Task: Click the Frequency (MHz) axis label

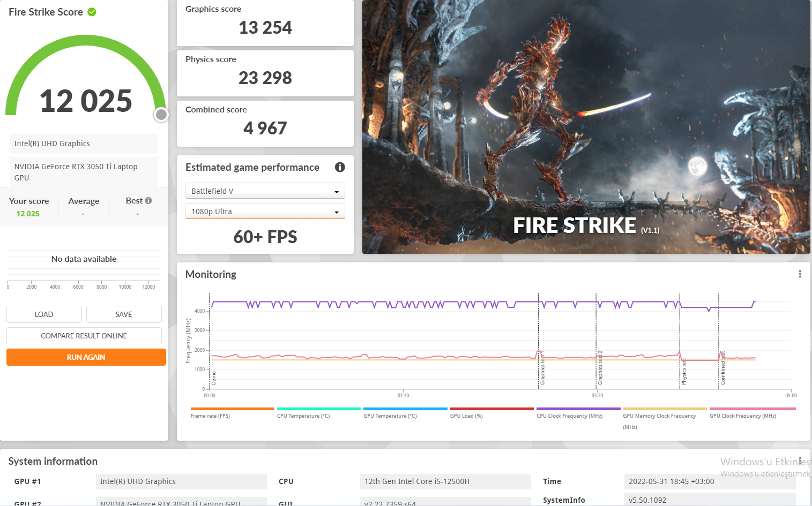Action: click(188, 341)
